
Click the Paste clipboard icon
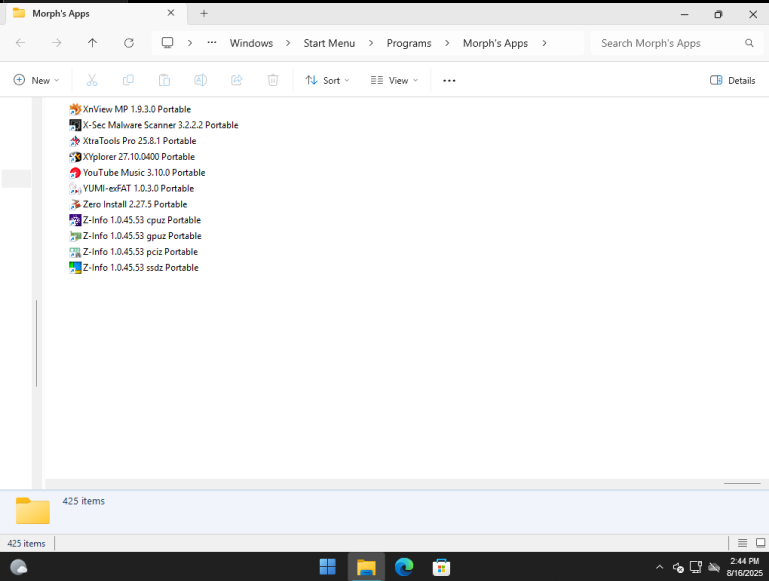click(x=164, y=80)
